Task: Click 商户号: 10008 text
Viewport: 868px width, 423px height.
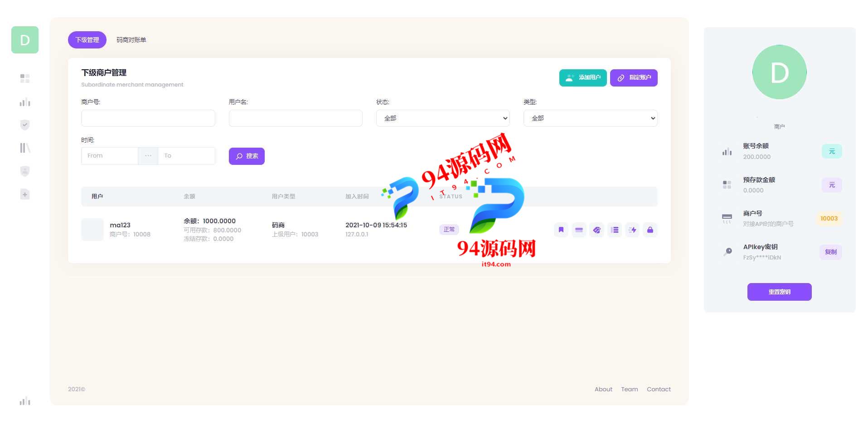Action: [130, 234]
